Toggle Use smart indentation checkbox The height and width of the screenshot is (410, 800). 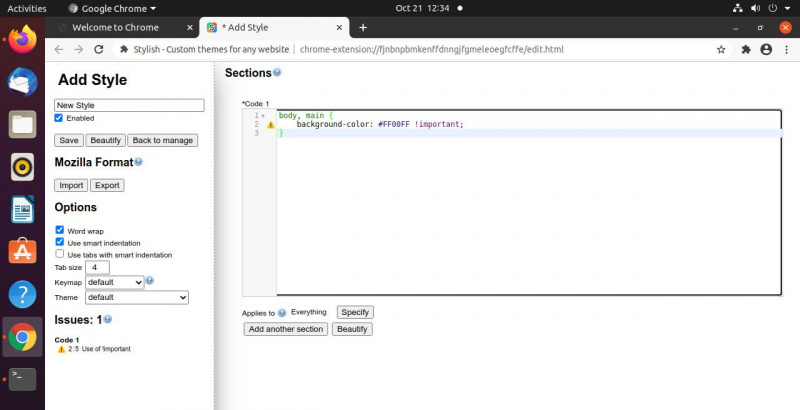(x=60, y=242)
